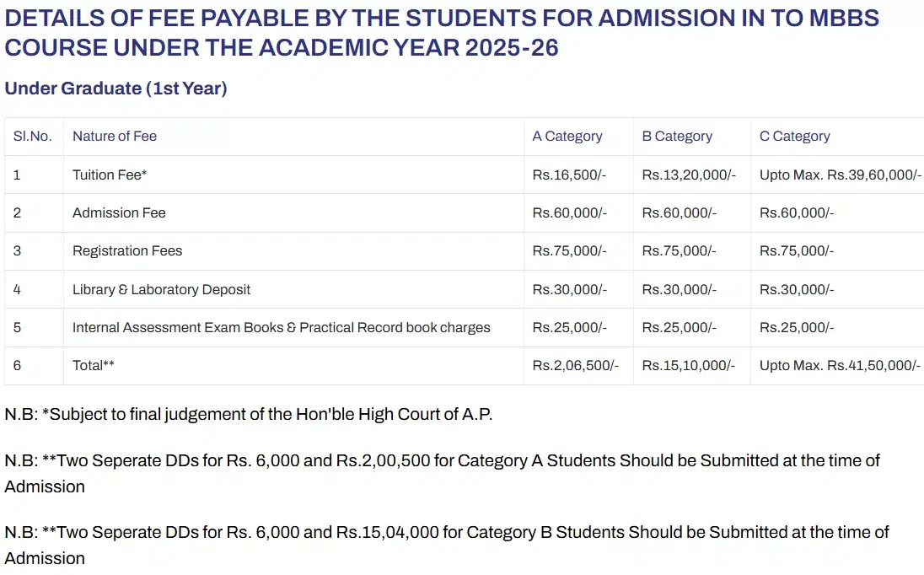This screenshot has width=924, height=575.
Task: Click the C Category tuition fee Rs.39,60,000/-
Action: tap(840, 175)
